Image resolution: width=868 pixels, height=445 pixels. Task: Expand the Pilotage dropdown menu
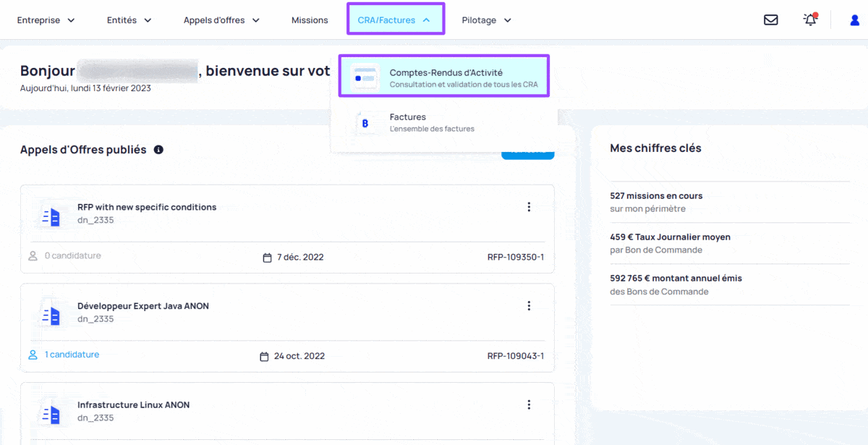(487, 20)
